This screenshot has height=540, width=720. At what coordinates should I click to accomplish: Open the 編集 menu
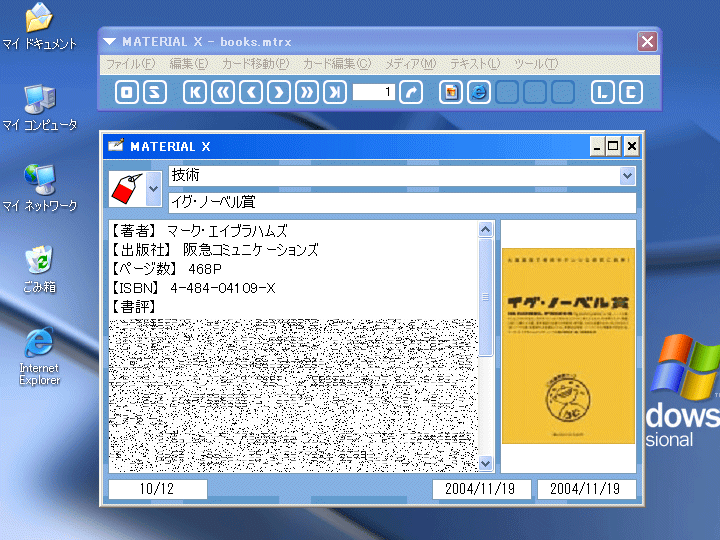[x=189, y=64]
